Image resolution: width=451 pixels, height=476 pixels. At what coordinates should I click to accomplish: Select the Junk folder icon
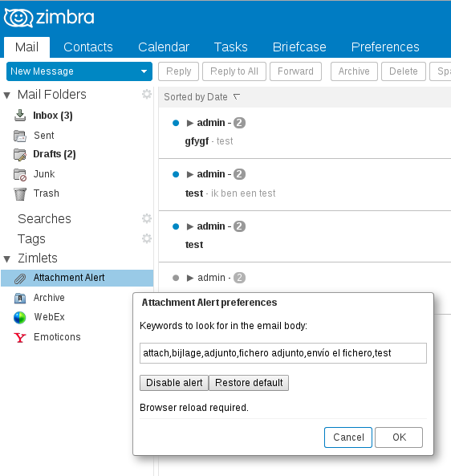point(20,174)
